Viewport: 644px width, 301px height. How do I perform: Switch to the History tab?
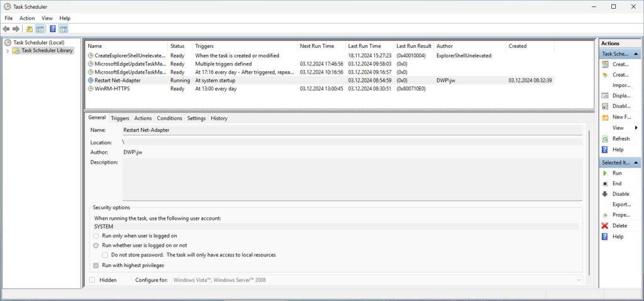(219, 118)
